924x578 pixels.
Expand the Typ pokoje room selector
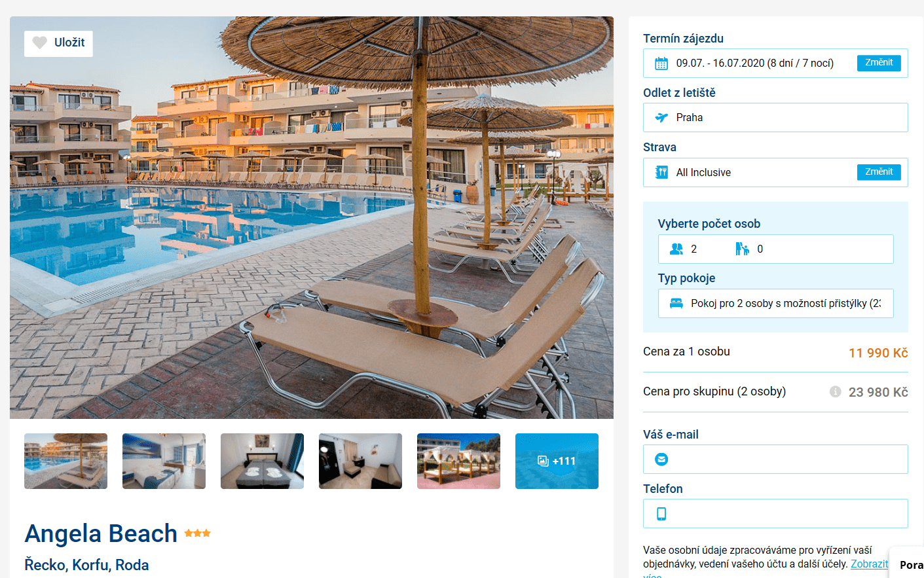click(x=775, y=303)
